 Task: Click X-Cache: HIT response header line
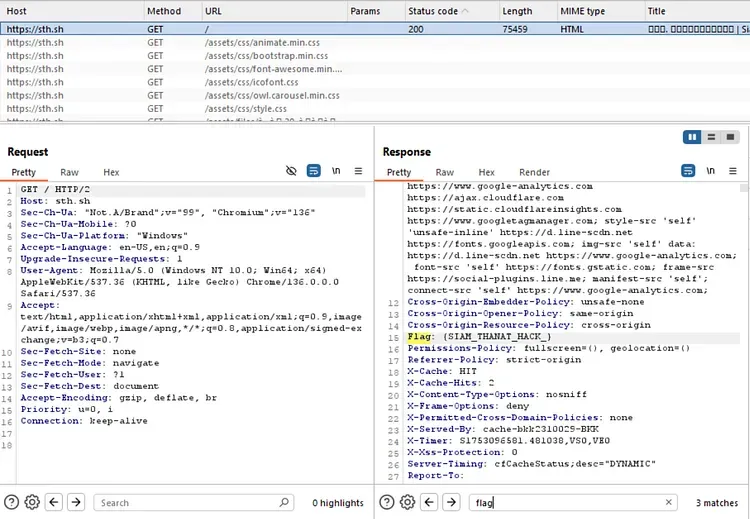coord(442,371)
